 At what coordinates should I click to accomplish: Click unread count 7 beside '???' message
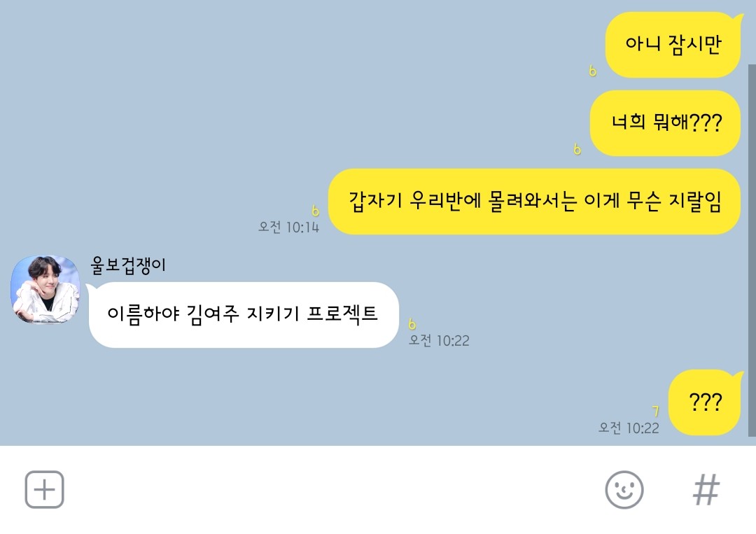click(655, 411)
